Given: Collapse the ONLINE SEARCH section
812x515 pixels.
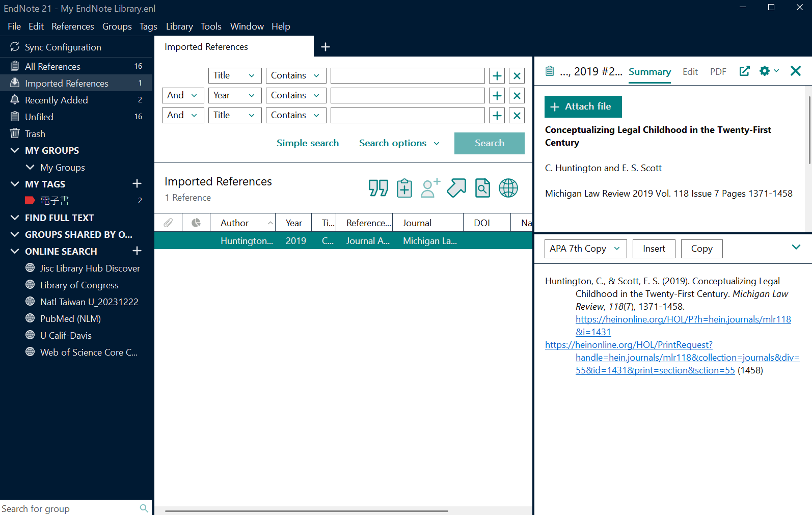Looking at the screenshot, I should point(15,251).
